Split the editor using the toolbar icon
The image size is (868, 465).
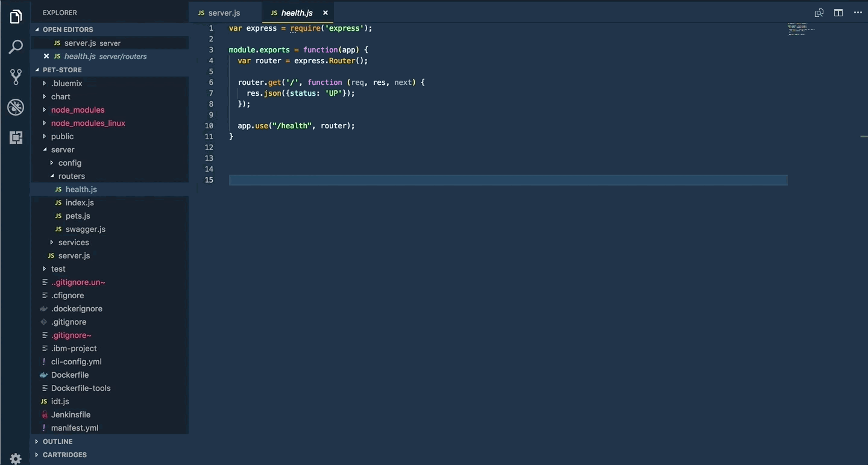[x=838, y=12]
